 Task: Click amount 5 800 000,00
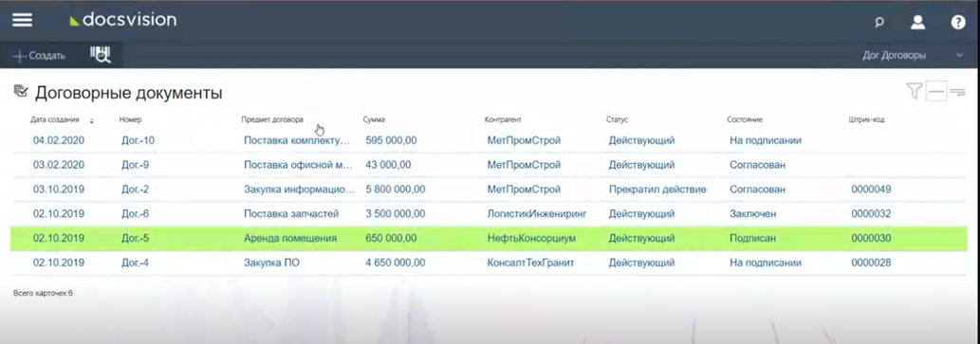pos(395,190)
